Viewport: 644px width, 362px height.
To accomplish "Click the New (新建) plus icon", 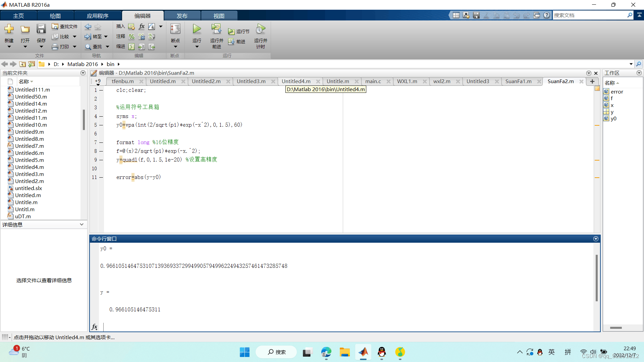I will click(x=9, y=29).
